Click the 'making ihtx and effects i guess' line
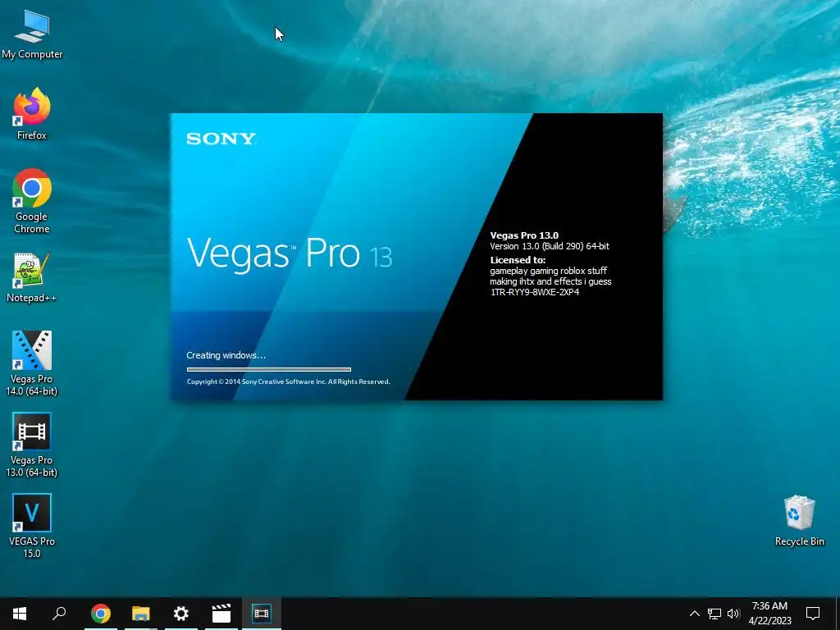Viewport: 840px width, 630px height. (550, 281)
